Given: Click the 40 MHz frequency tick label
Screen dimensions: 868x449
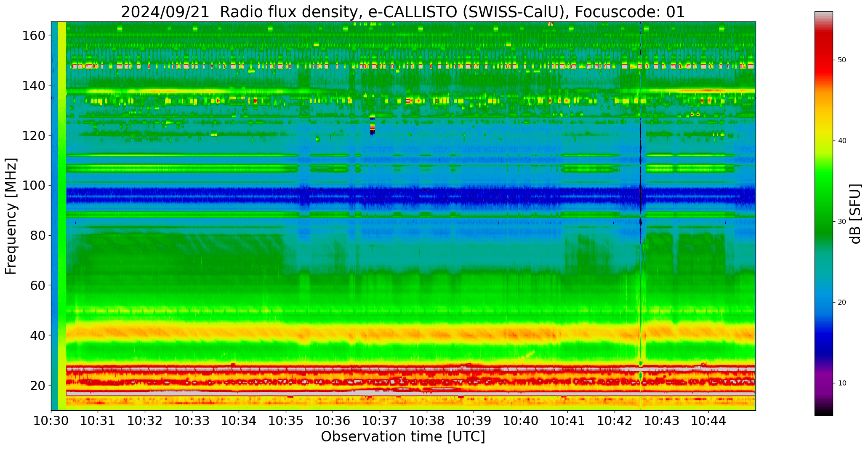Looking at the screenshot, I should 37,335.
